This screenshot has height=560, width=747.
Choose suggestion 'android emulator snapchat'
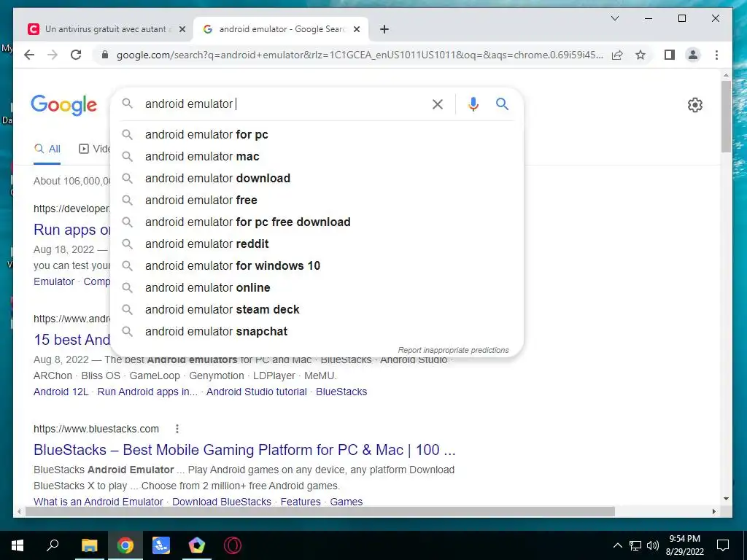click(317, 332)
